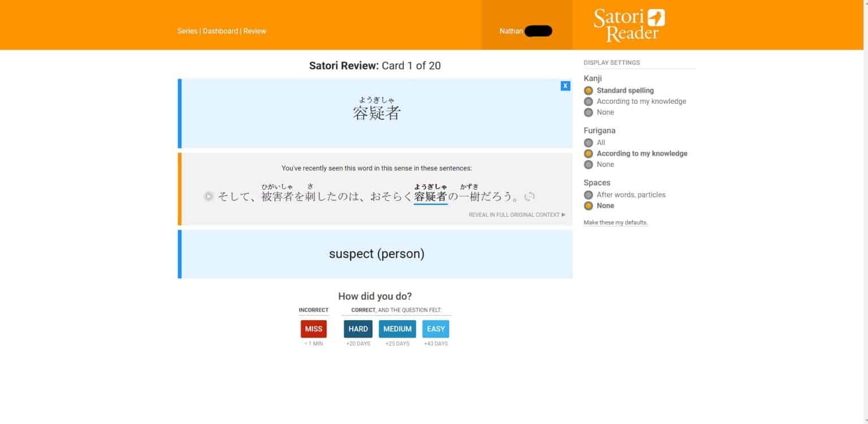Play the example sentence audio
The height and width of the screenshot is (424, 868).
209,196
